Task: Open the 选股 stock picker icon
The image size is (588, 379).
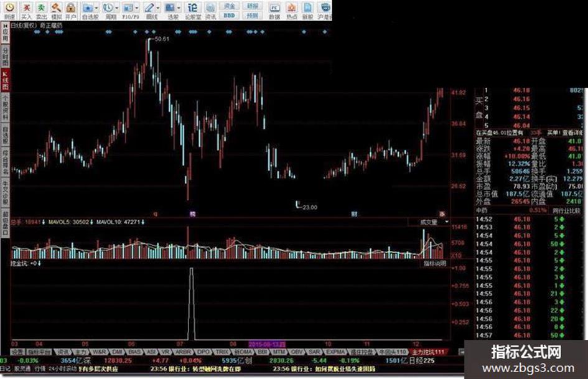Action: (170, 7)
